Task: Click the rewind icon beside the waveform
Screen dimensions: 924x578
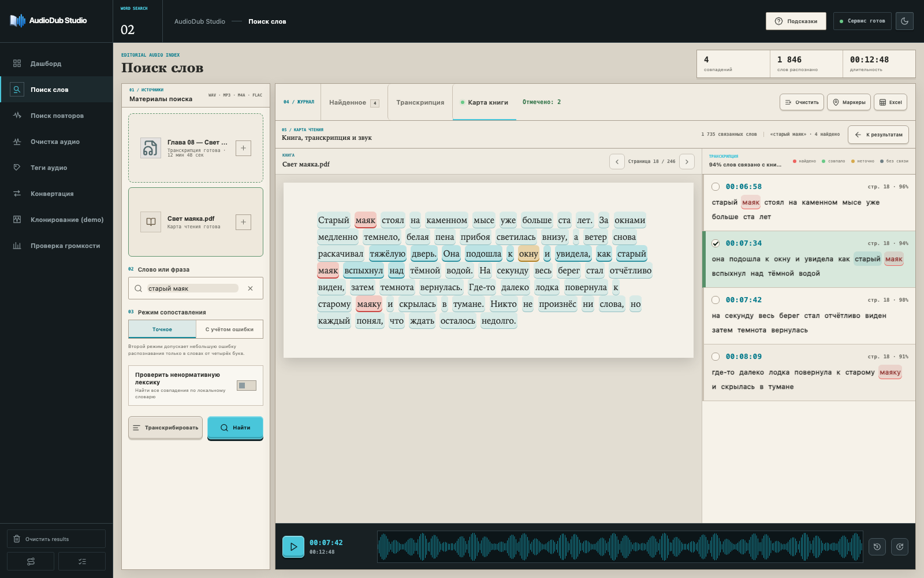Action: click(x=877, y=546)
